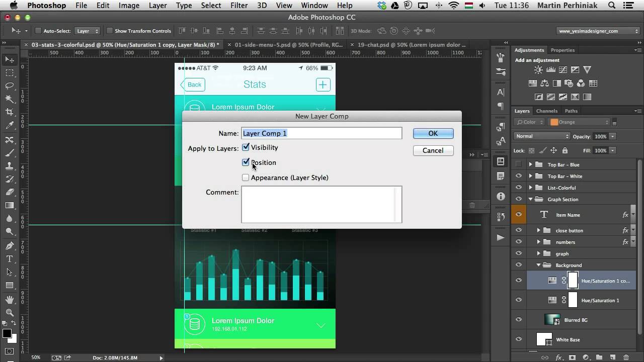Open the Auto-Select Layer dropdown
Viewport: 644px width, 362px height.
(x=88, y=31)
